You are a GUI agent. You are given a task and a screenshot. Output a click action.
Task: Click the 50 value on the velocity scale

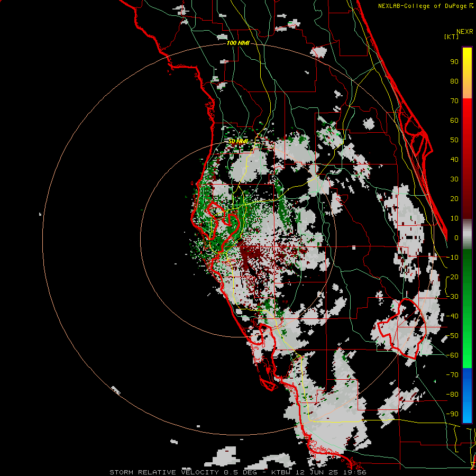coord(454,140)
